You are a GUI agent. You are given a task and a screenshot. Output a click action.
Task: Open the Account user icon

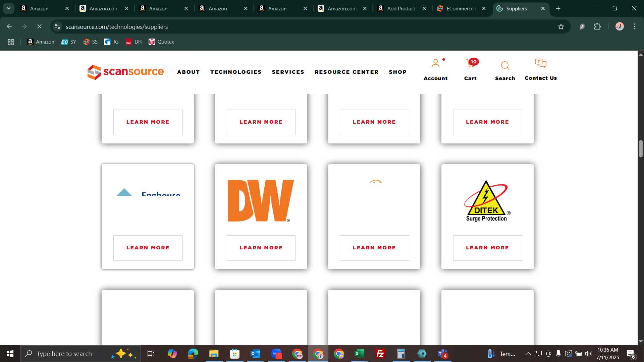[435, 63]
